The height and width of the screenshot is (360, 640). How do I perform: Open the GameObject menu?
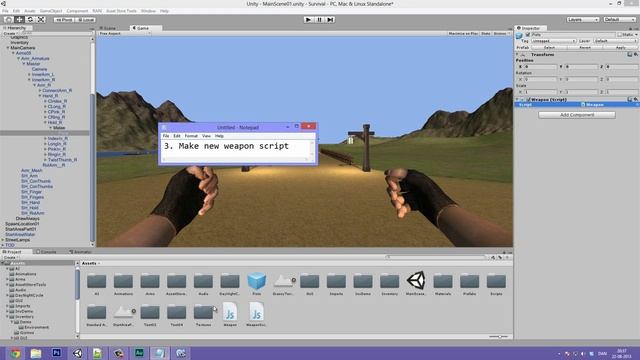51,11
